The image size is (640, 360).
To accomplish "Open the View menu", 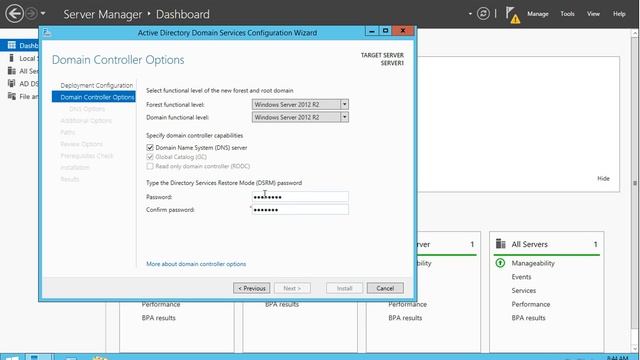I will click(x=593, y=14).
